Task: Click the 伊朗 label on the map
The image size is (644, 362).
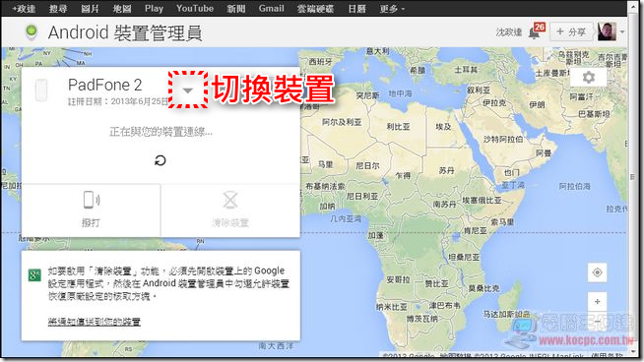Action: tap(538, 104)
